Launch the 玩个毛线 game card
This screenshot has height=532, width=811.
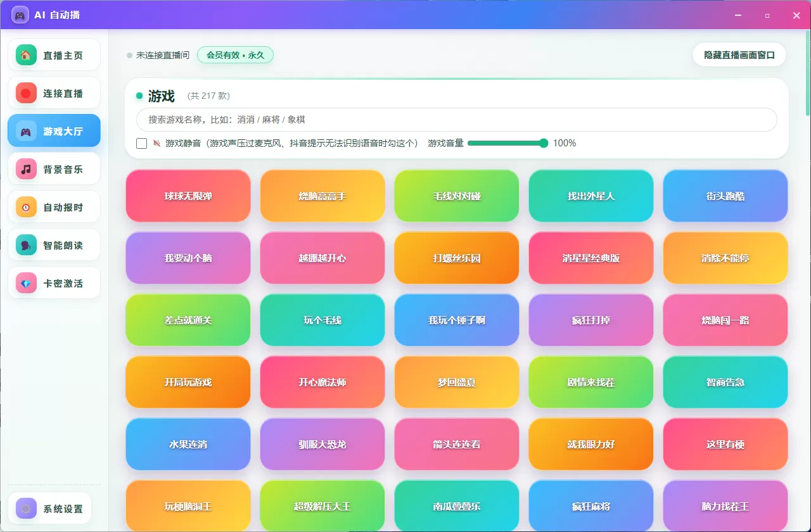322,320
